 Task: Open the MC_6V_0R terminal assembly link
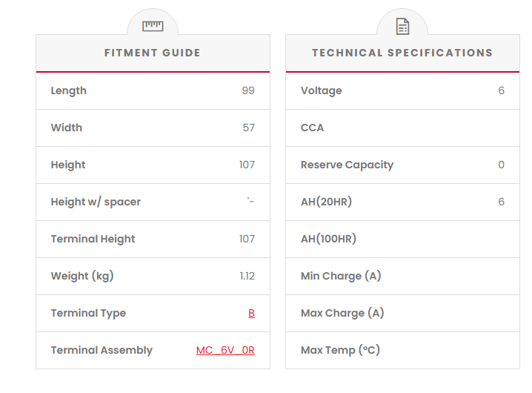[x=225, y=350]
